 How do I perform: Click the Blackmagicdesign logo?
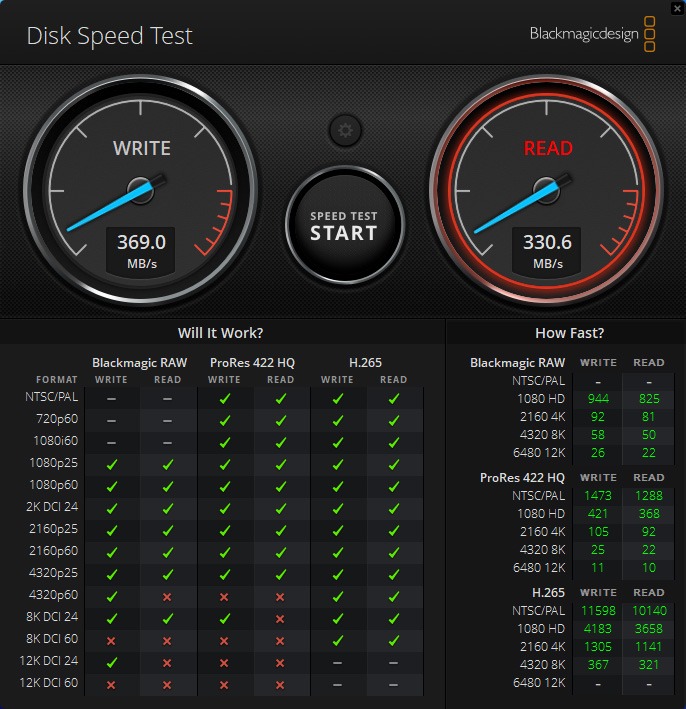(592, 34)
